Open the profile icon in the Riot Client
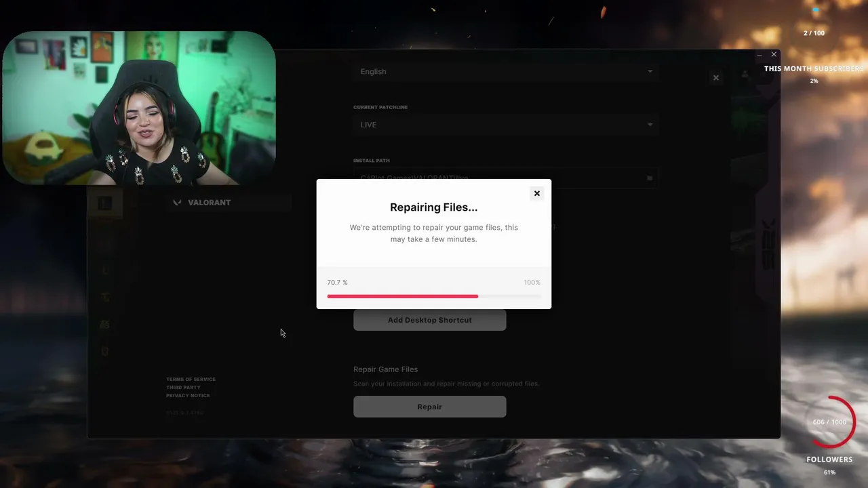This screenshot has height=488, width=868. [745, 75]
